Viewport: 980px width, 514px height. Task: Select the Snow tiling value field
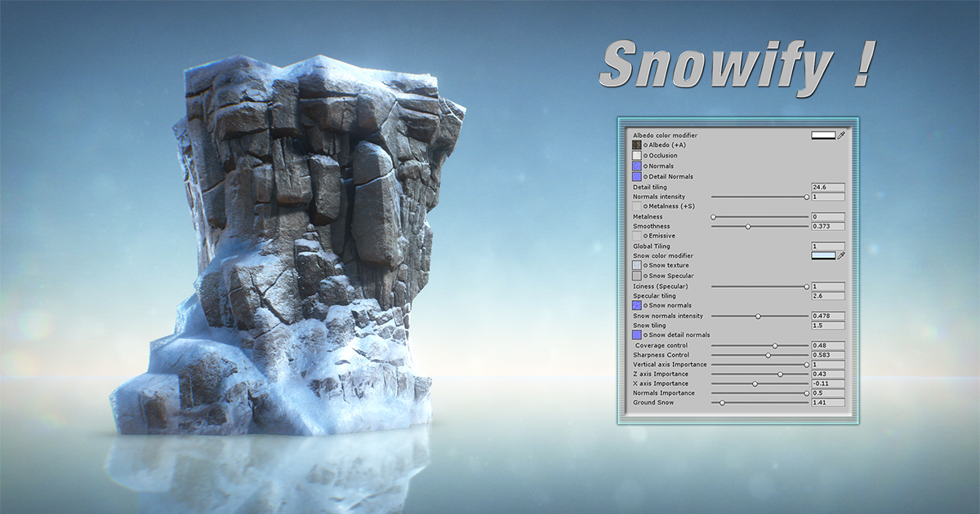coord(826,325)
